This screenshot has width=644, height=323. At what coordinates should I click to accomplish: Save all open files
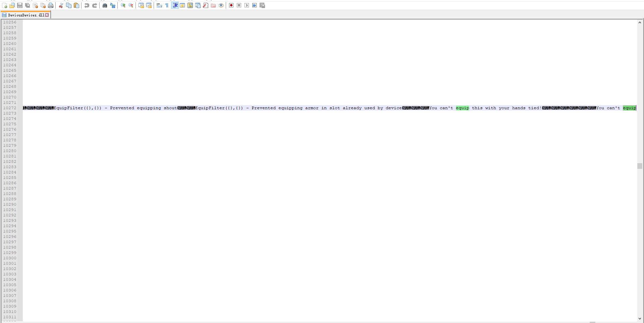tap(28, 5)
